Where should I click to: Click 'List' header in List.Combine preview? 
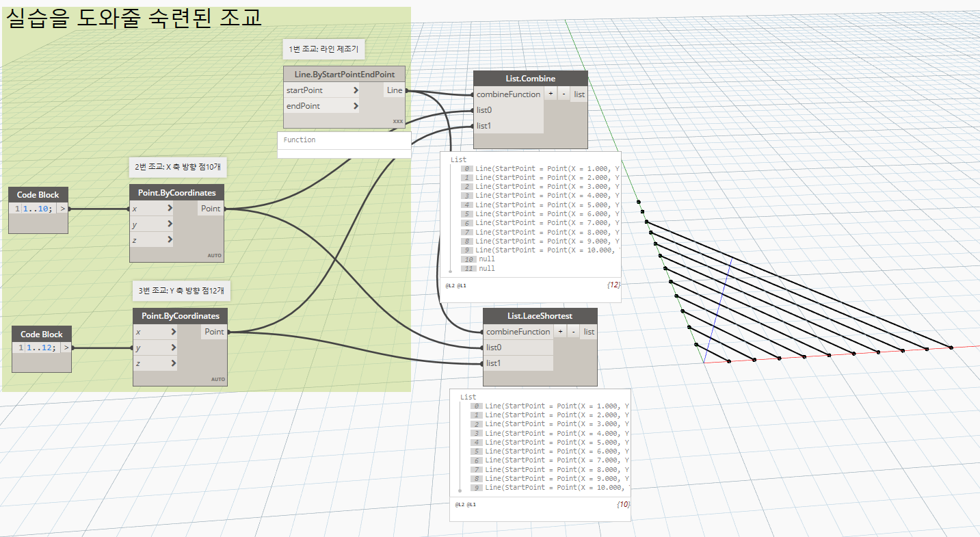coord(458,159)
